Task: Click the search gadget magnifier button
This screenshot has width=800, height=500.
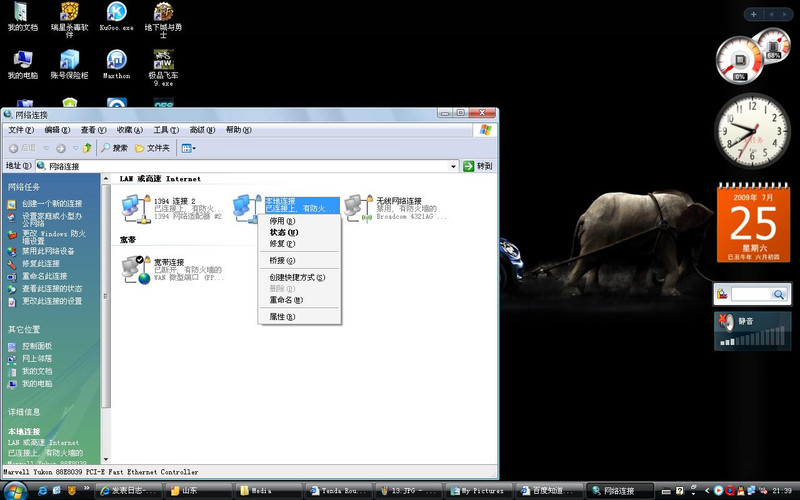Action: click(x=779, y=294)
